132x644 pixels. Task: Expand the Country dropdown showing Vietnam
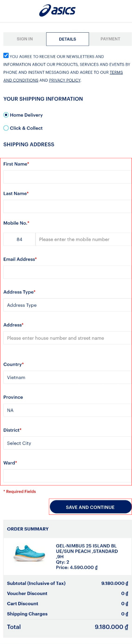[67, 377]
